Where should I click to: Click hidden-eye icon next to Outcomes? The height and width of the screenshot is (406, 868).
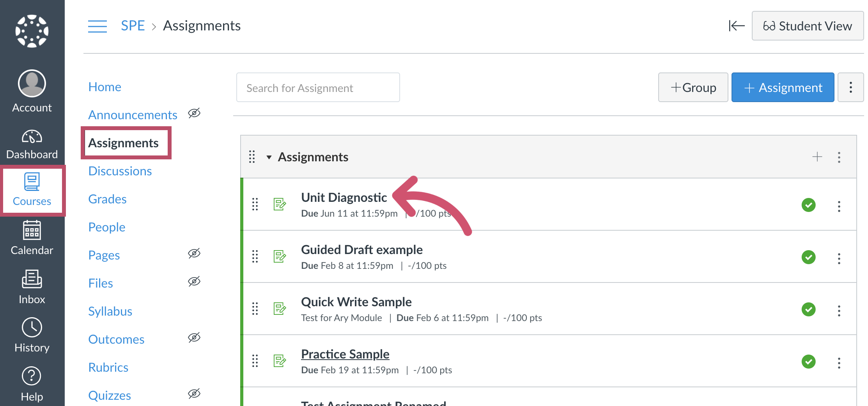194,337
